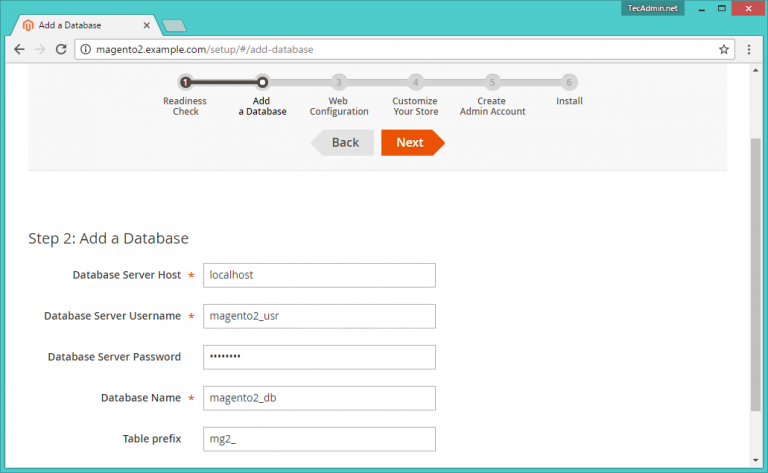Bookmark page using the star icon

[x=723, y=49]
